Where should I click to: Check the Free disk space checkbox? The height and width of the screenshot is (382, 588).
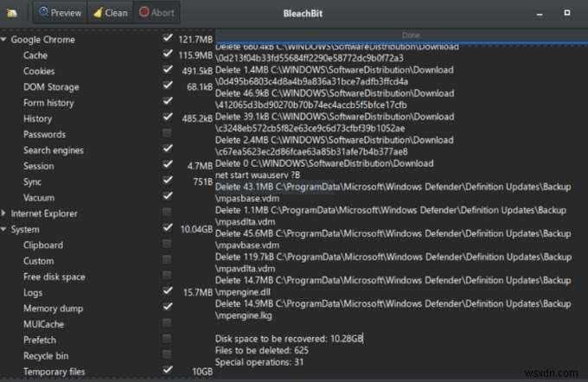coord(167,275)
